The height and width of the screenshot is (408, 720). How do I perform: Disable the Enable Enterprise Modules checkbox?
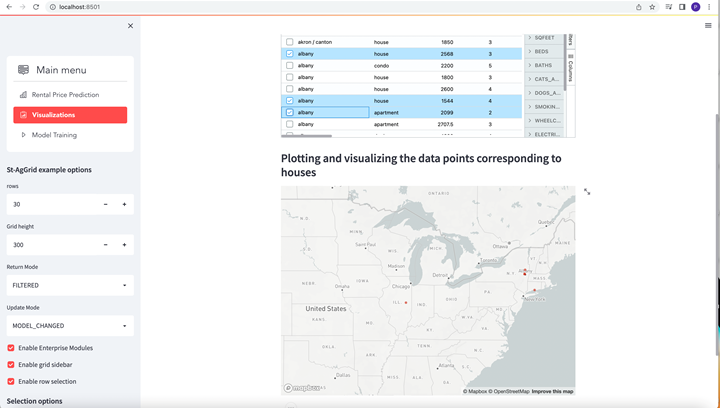(12, 348)
